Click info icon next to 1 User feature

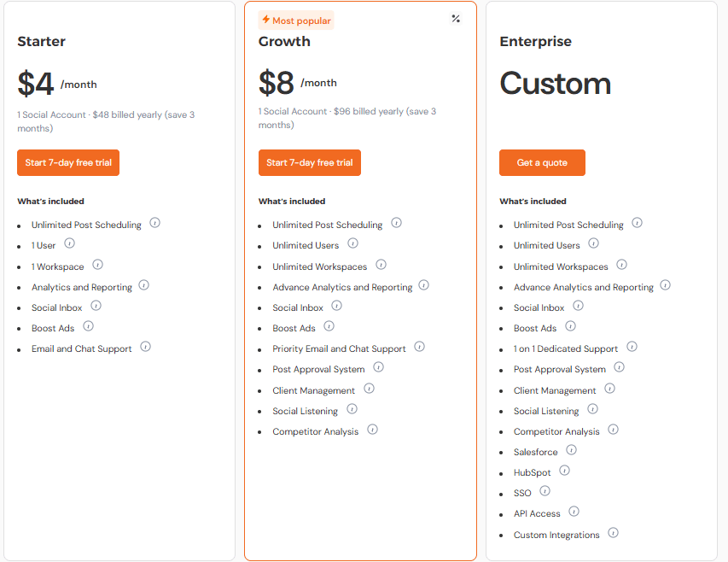click(x=69, y=243)
